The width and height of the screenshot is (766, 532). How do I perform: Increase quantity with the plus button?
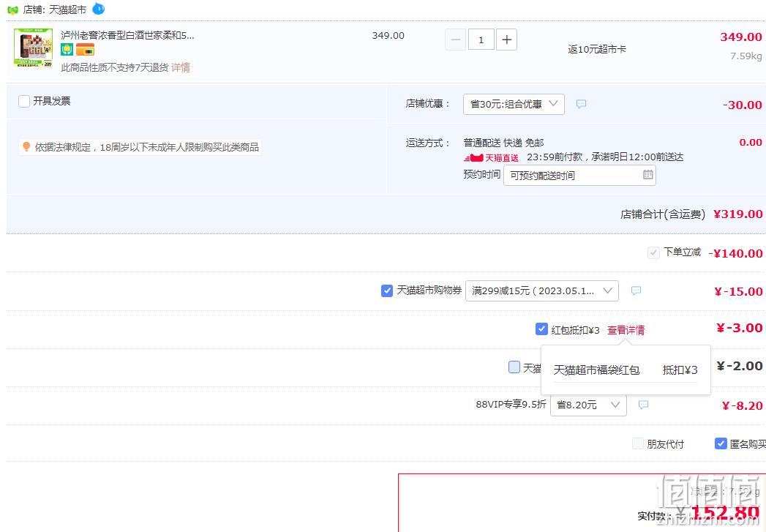pos(506,40)
